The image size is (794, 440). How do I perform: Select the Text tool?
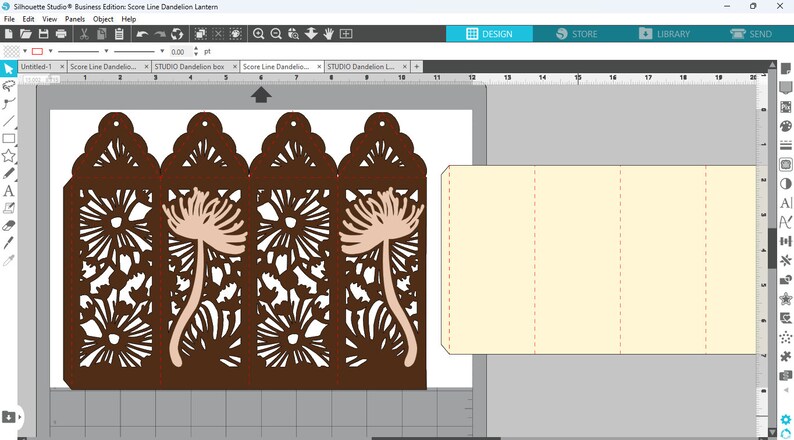click(x=9, y=191)
